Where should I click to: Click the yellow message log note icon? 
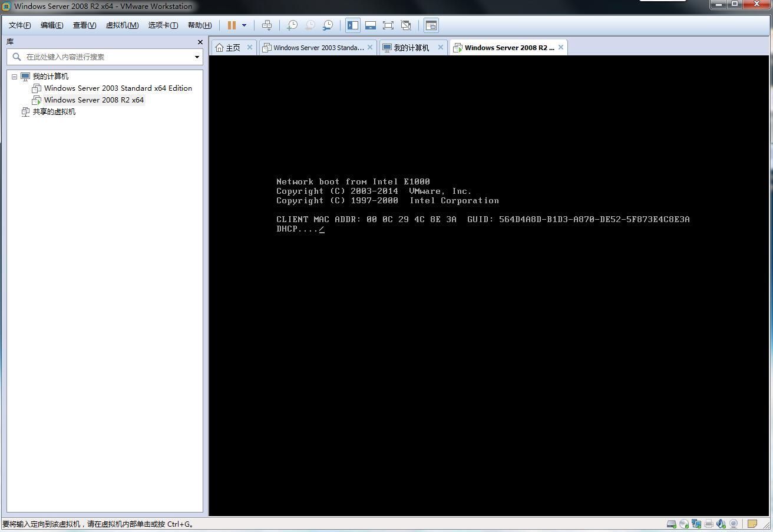pyautogui.click(x=752, y=524)
